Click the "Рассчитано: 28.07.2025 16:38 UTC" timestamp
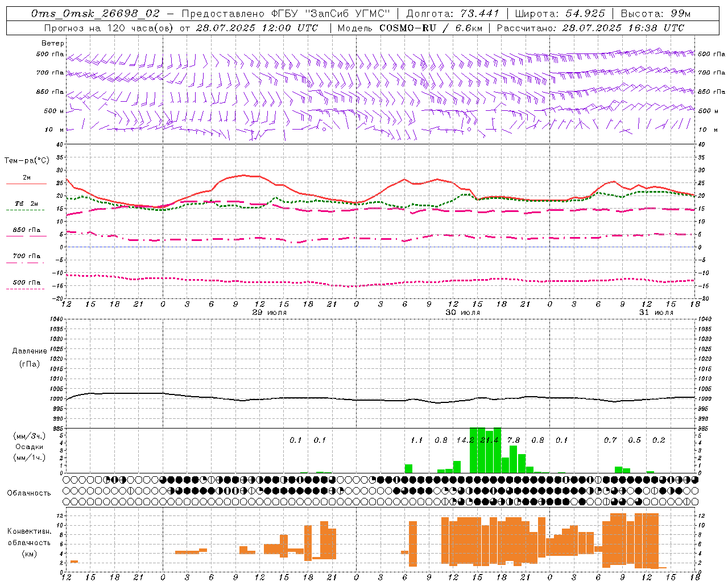The height and width of the screenshot is (582, 728). 590,28
